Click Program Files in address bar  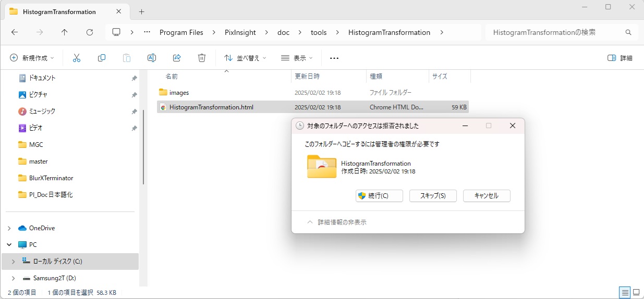pyautogui.click(x=181, y=32)
